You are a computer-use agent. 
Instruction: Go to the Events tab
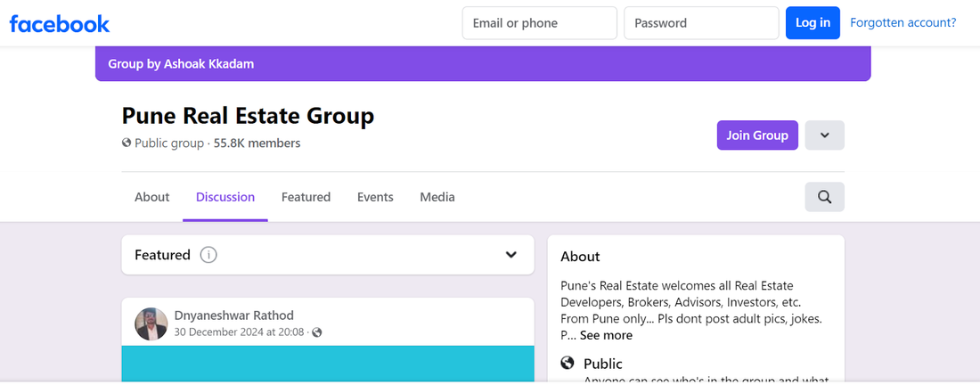point(375,197)
